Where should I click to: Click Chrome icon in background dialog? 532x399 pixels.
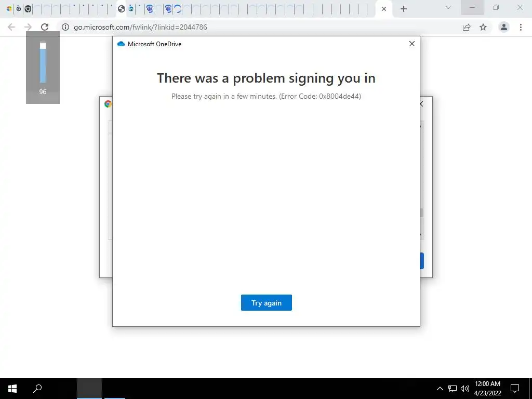click(x=108, y=104)
